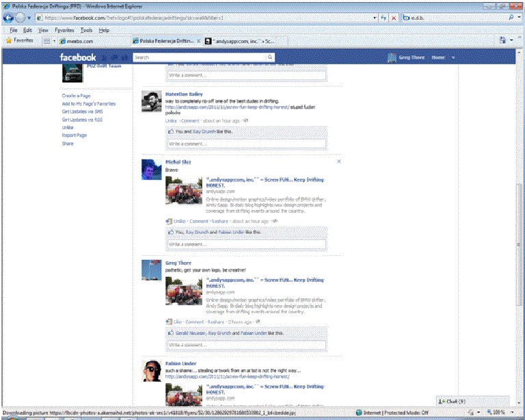Viewport: 525px width, 420px height.
Task: Click the comment box under Michal Sluz post
Action: click(x=246, y=244)
